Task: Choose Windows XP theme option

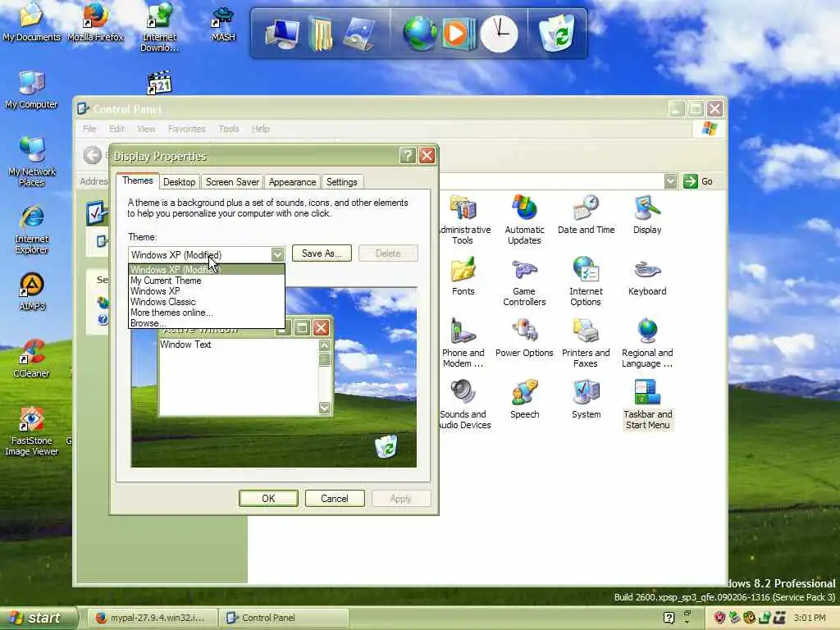Action: (x=207, y=291)
